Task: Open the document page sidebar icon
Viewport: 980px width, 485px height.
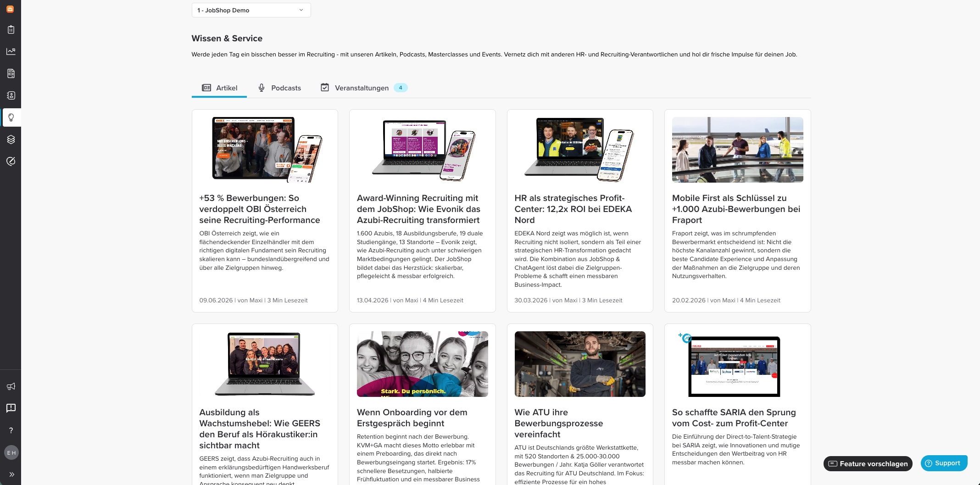Action: tap(11, 73)
